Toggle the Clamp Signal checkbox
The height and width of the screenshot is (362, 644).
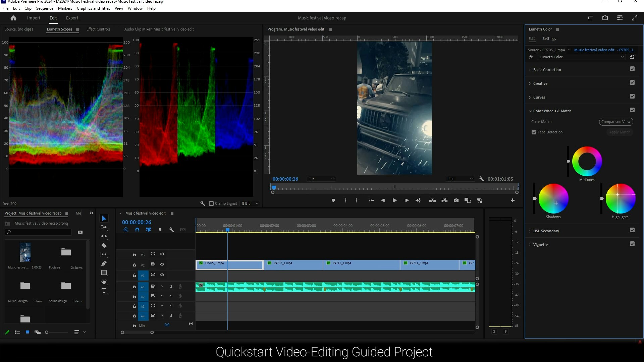[x=211, y=203]
